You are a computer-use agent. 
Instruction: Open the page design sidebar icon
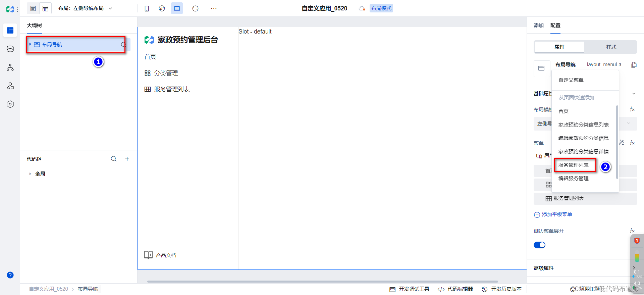[x=10, y=31]
